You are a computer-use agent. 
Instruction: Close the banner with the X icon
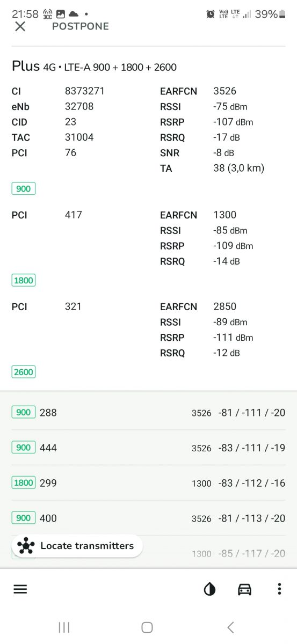tap(20, 26)
